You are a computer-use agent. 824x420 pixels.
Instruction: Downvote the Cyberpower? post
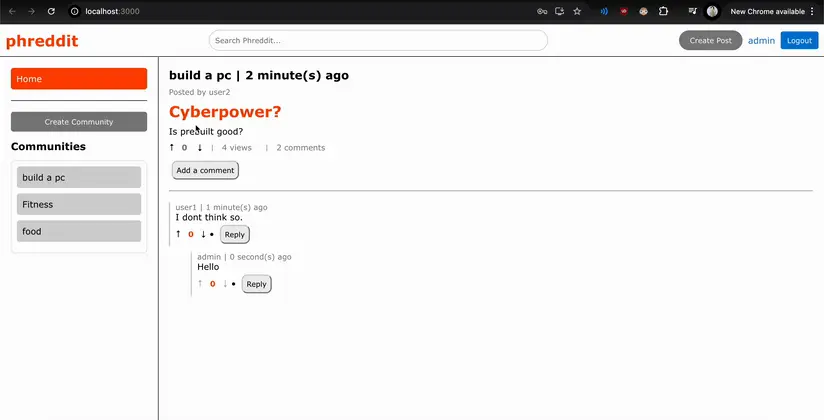click(x=200, y=148)
